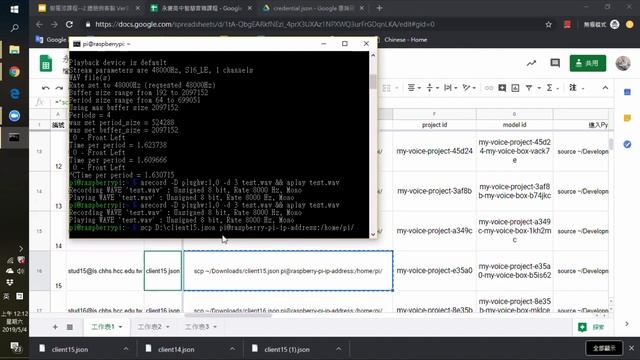The height and width of the screenshot is (360, 640).
Task: Insert a chart from the toolbar
Action: (x=516, y=88)
